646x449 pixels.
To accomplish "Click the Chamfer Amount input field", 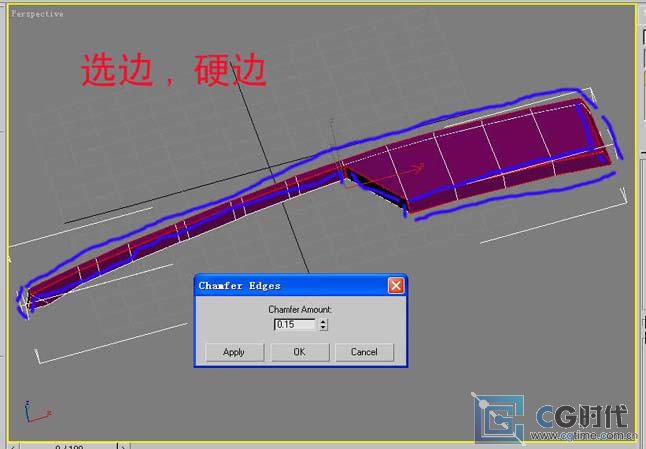I will [x=295, y=325].
